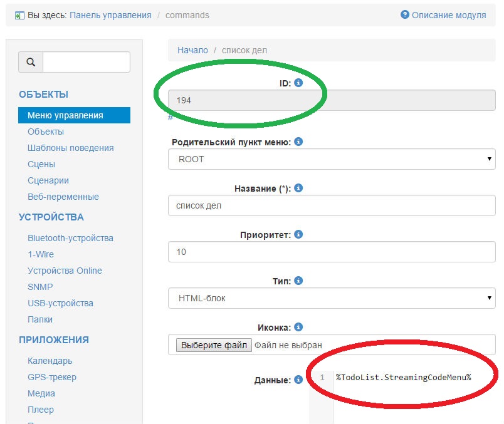Viewport: 504px width, 424px height.
Task: Click the ID field showing 194
Action: [332, 100]
